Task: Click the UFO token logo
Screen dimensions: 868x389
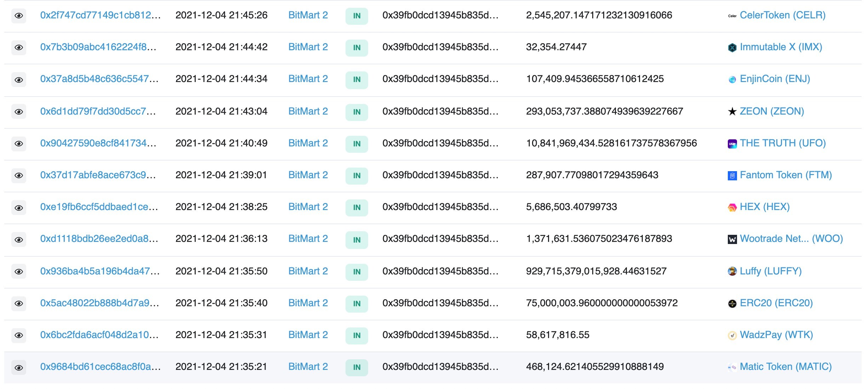Action: tap(732, 144)
